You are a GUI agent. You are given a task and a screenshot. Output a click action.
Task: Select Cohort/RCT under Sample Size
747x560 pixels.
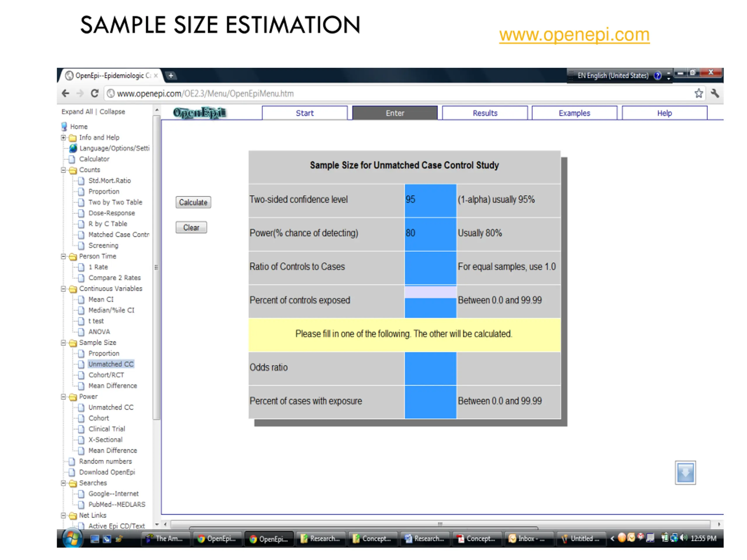[x=106, y=375]
